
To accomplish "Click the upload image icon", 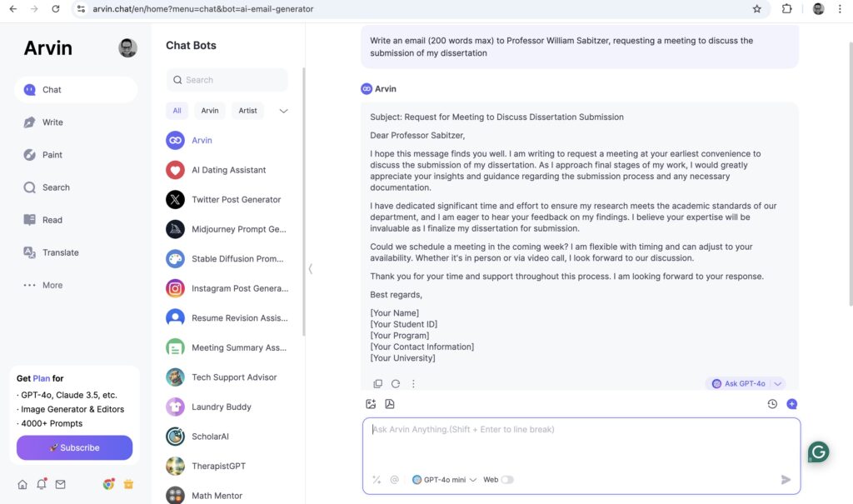I will [371, 404].
